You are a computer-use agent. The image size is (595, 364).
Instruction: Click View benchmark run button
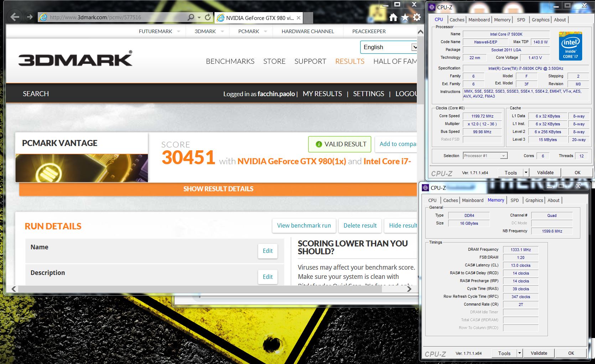pyautogui.click(x=304, y=226)
